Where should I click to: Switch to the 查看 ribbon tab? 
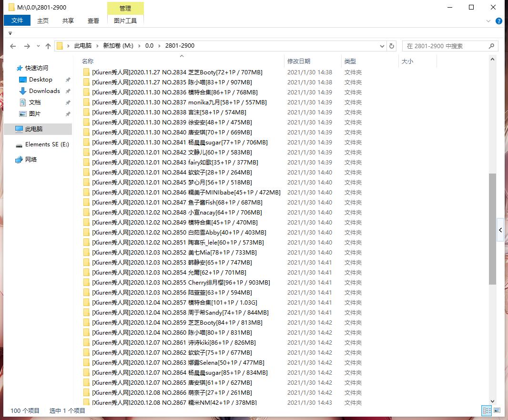93,21
